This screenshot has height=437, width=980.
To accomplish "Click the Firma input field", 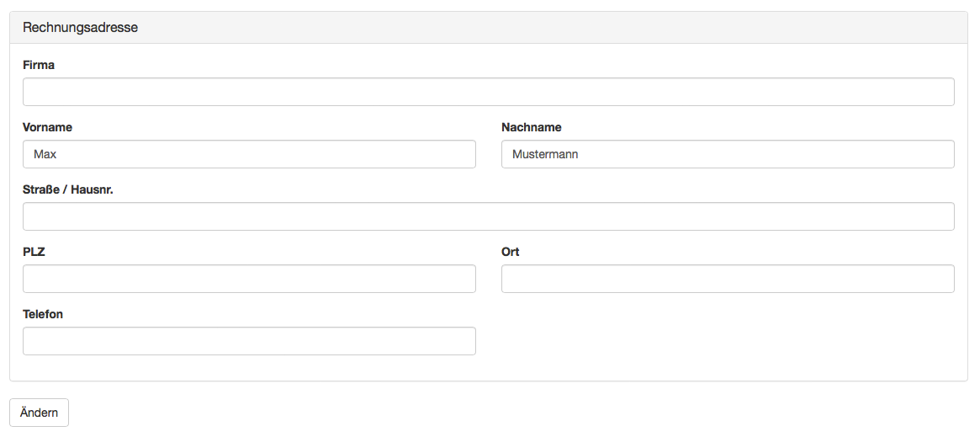I will [488, 92].
